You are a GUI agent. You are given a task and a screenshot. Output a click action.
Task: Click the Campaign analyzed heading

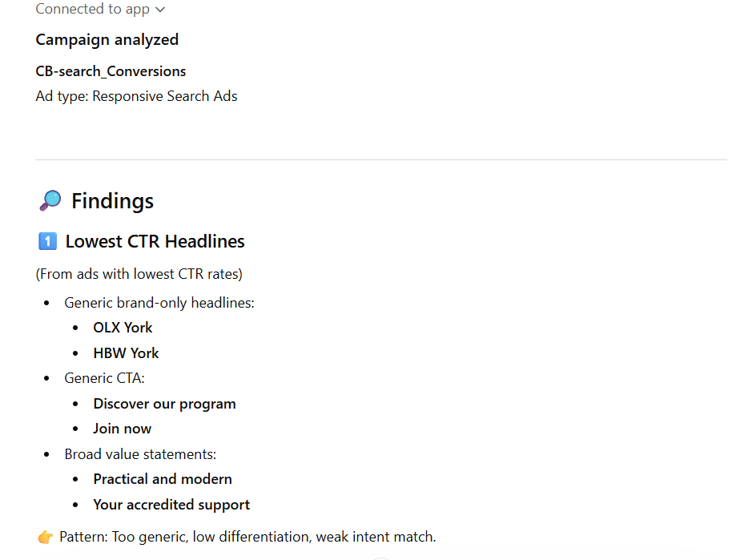107,38
